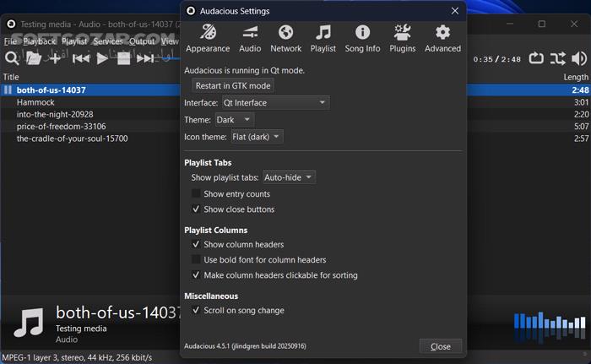
Task: Click the add files plus icon
Action: [x=56, y=58]
